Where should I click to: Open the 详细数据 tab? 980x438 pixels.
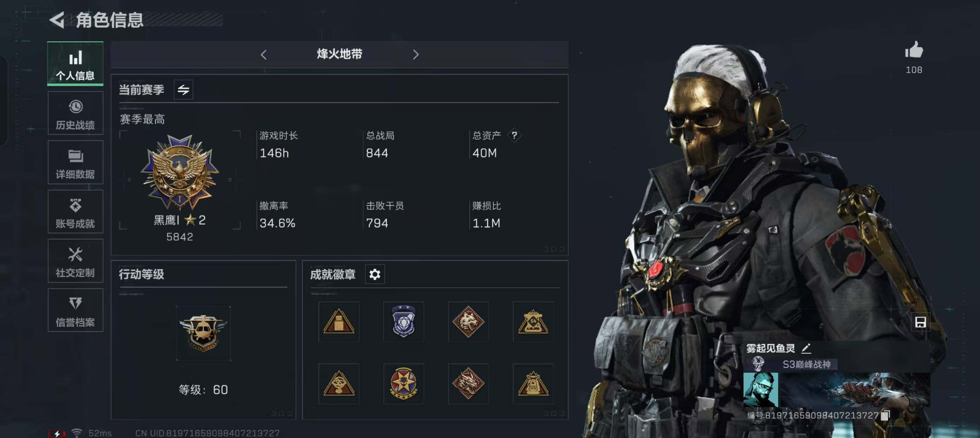tap(75, 162)
